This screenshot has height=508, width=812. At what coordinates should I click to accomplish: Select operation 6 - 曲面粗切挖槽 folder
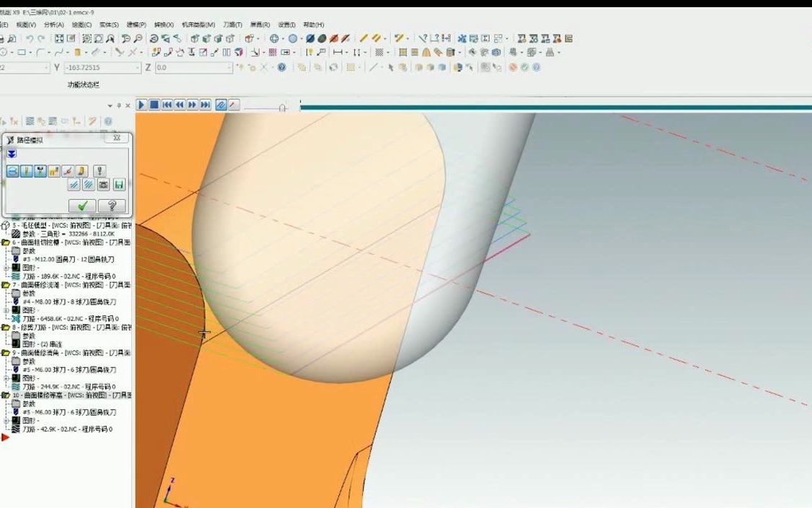click(66, 242)
